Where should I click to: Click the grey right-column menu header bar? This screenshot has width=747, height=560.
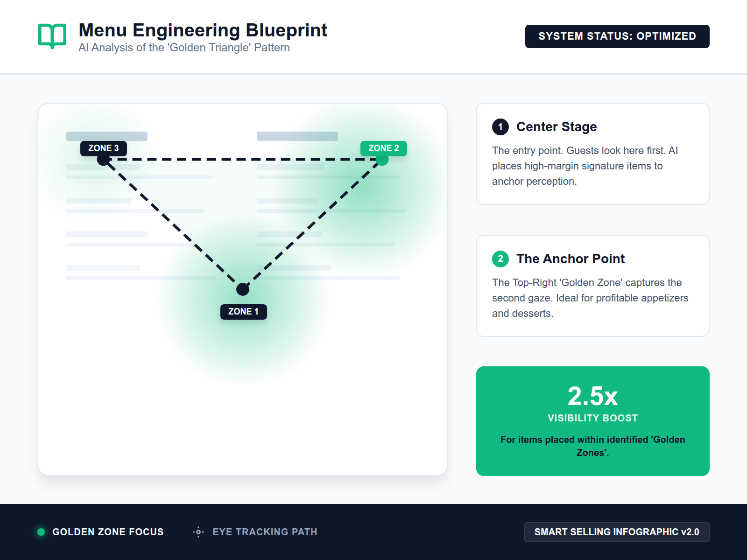[297, 136]
